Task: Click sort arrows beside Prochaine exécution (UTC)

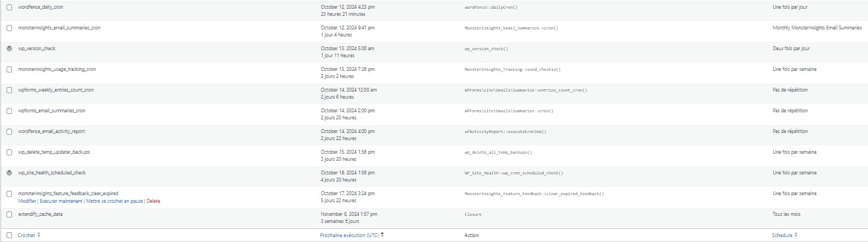Action: pyautogui.click(x=382, y=235)
